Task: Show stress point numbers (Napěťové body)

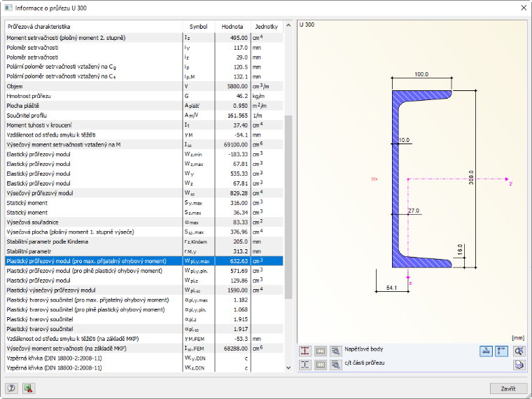Action: (x=321, y=351)
